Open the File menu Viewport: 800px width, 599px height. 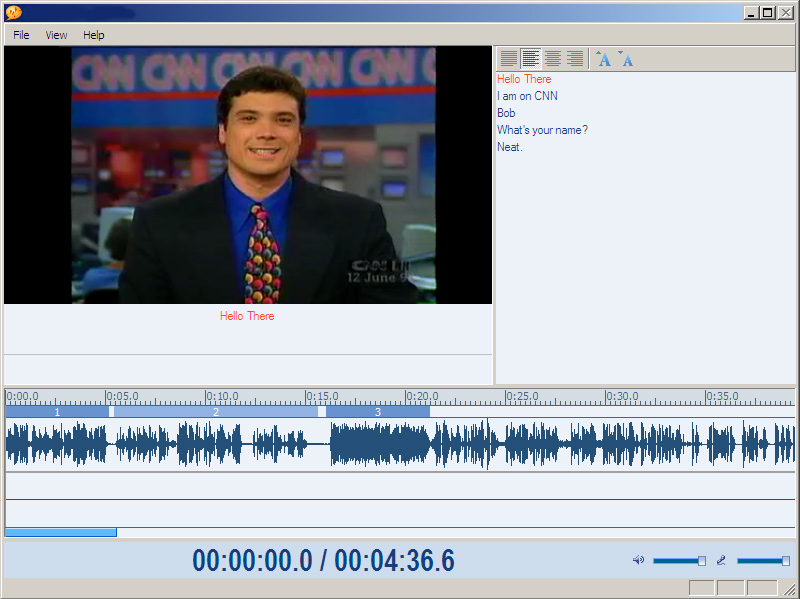pyautogui.click(x=21, y=35)
